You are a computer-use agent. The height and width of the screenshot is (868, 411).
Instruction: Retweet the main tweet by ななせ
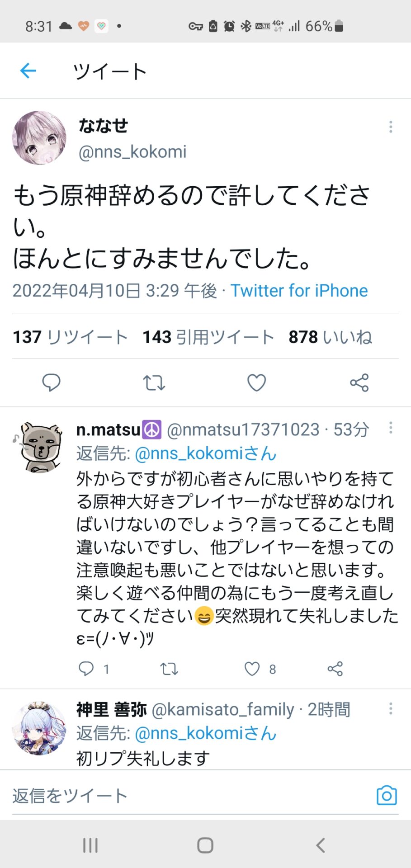point(154,383)
